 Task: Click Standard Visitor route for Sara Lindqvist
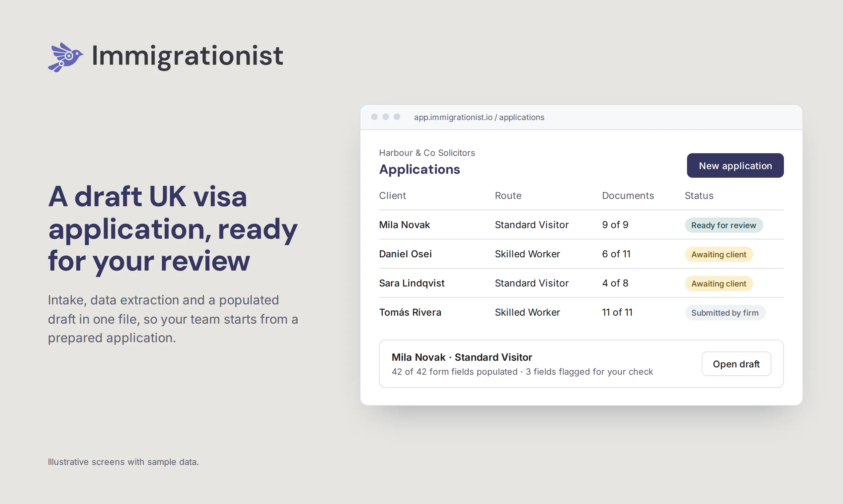pos(531,283)
